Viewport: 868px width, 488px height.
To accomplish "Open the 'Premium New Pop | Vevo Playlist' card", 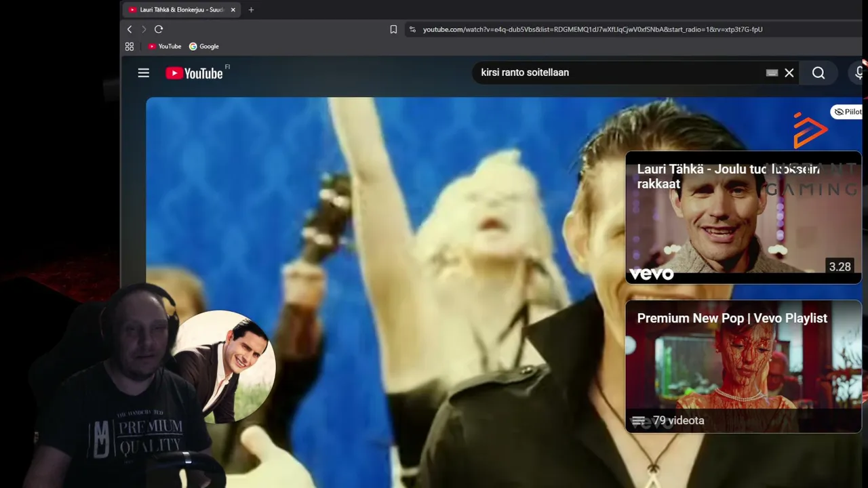I will pyautogui.click(x=743, y=367).
